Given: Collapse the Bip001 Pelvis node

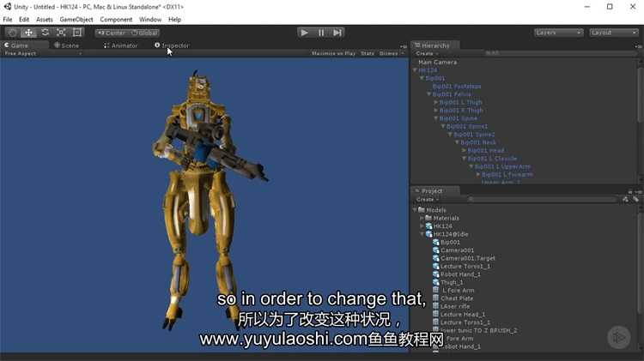Looking at the screenshot, I should 428,94.
